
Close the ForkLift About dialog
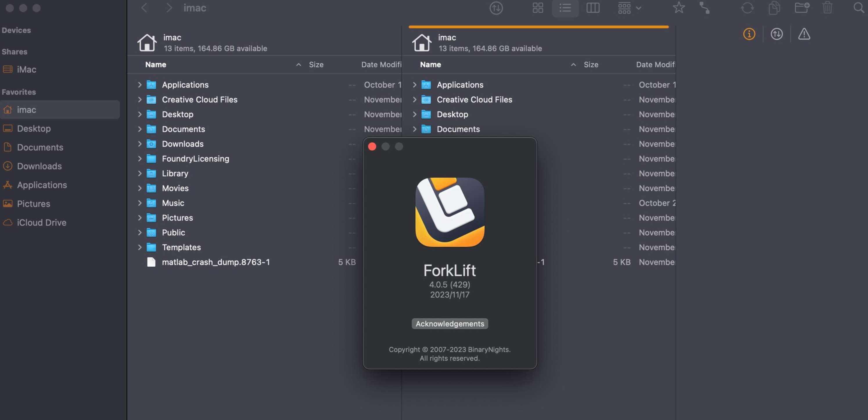point(372,147)
